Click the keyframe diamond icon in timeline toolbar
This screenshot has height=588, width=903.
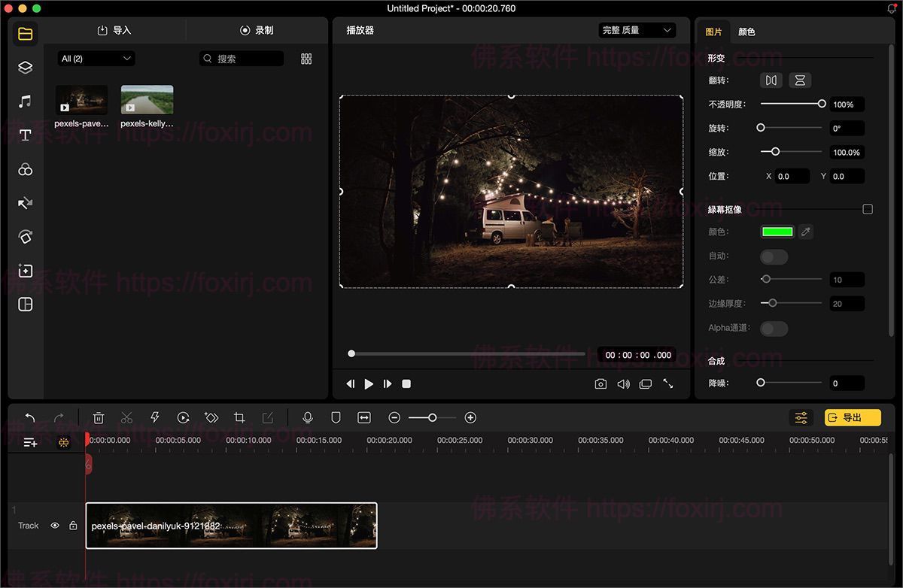tap(210, 417)
